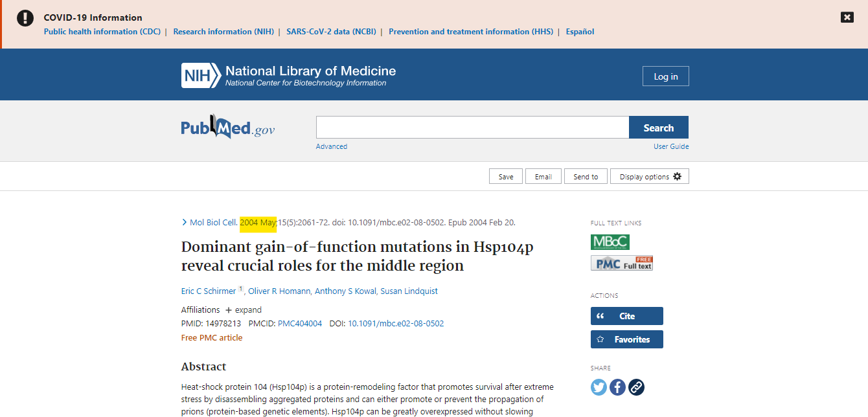Expand the Mol Biol Cell journal chevron
868x417 pixels.
pos(185,222)
